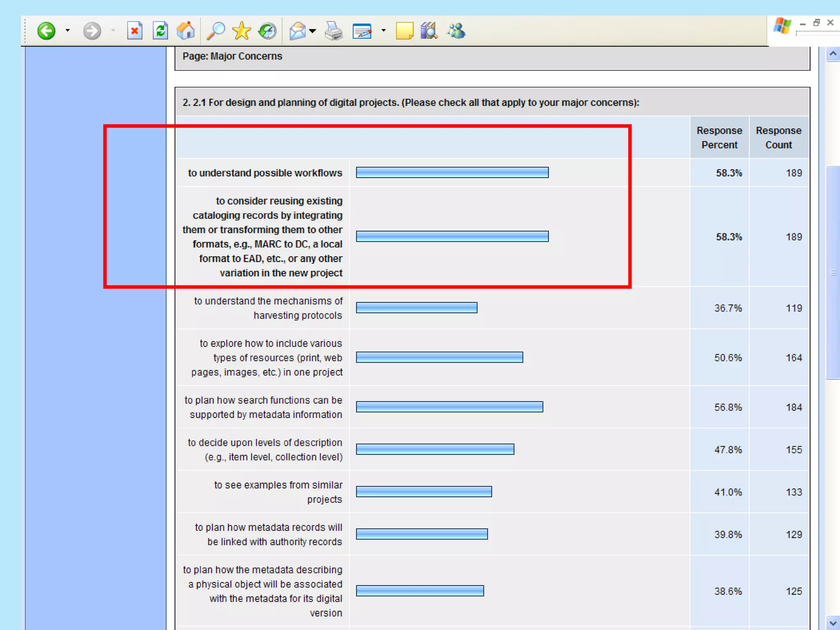Expand the Back button history dropdown arrow
The image size is (840, 630).
[x=68, y=31]
